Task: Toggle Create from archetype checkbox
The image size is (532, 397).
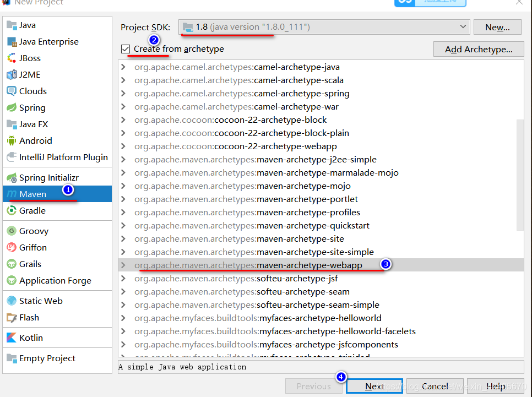Action: click(x=126, y=49)
